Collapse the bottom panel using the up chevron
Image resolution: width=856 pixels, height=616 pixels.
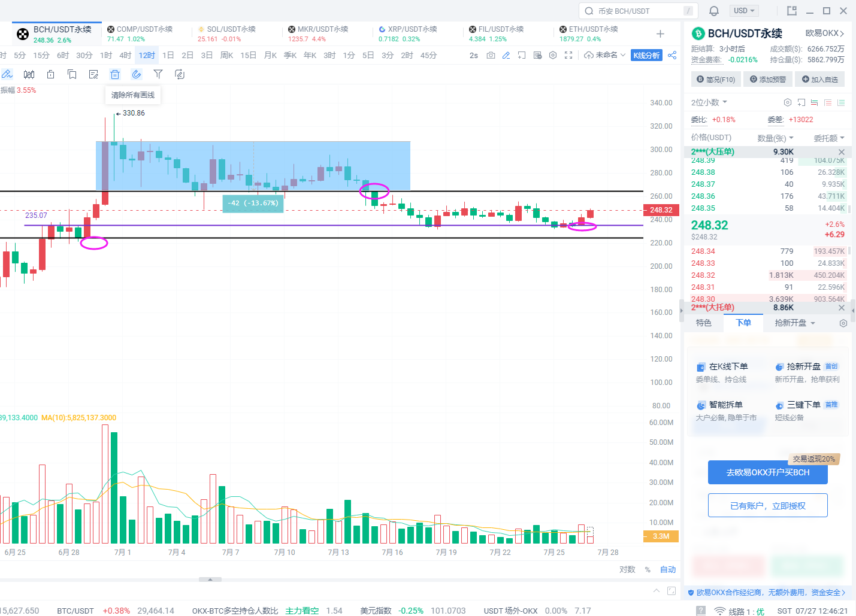(657, 591)
